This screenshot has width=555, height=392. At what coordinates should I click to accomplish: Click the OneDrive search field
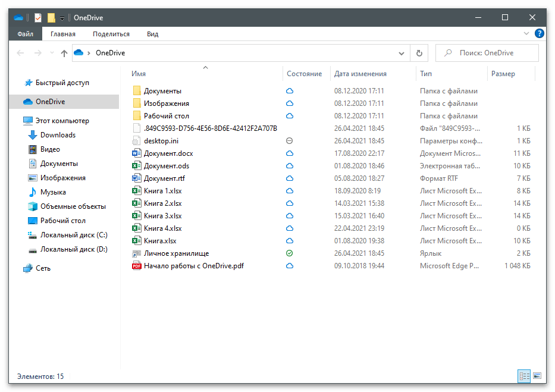487,53
